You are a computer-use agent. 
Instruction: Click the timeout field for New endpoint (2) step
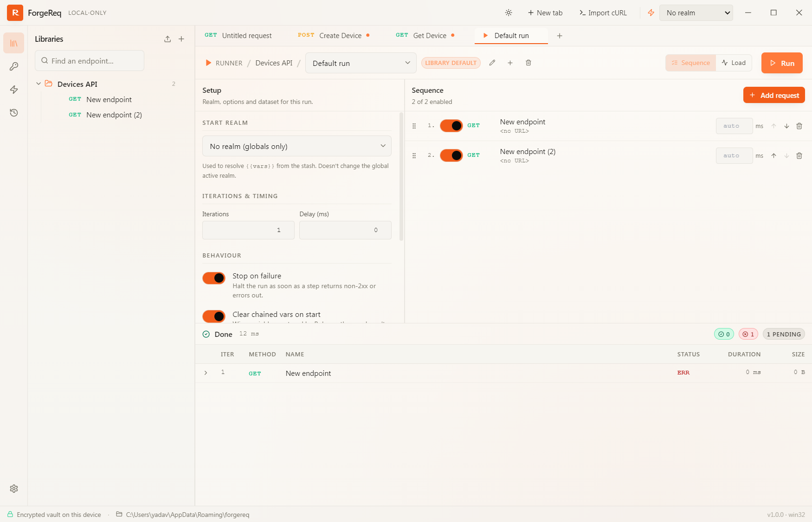coord(735,155)
